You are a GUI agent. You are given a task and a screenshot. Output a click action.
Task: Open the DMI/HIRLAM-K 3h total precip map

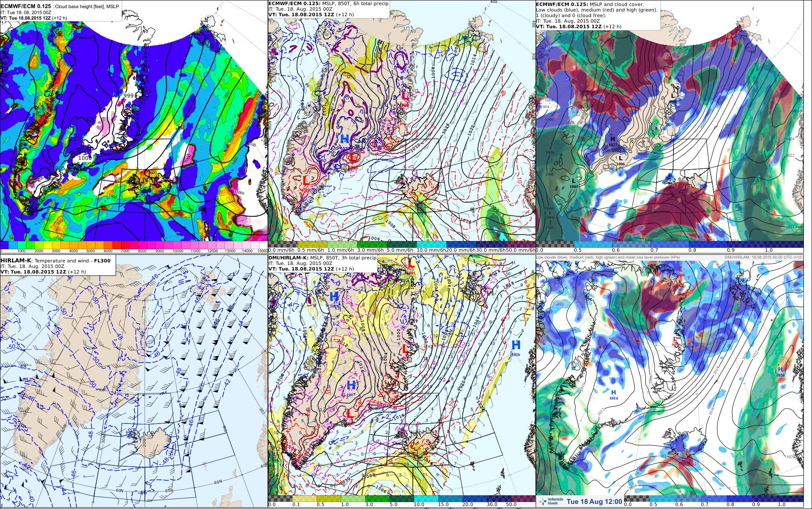(402, 381)
